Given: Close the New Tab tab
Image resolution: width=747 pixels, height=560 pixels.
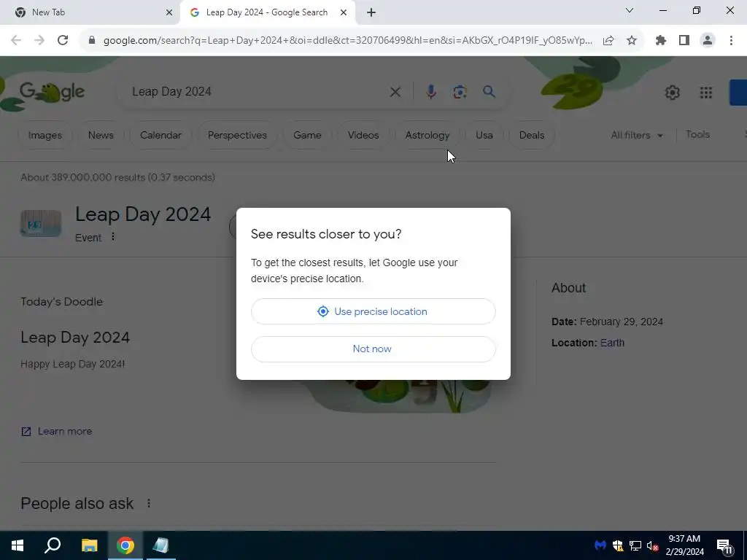Looking at the screenshot, I should 169,12.
